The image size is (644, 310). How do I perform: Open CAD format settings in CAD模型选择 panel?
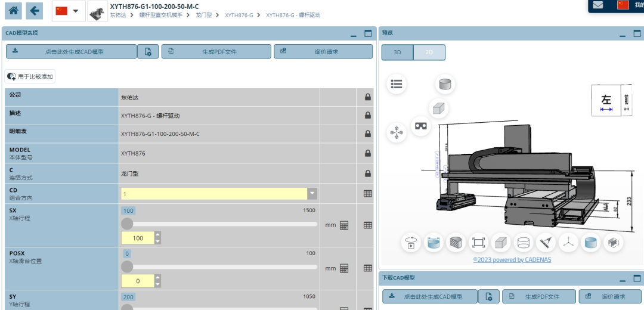pos(148,52)
